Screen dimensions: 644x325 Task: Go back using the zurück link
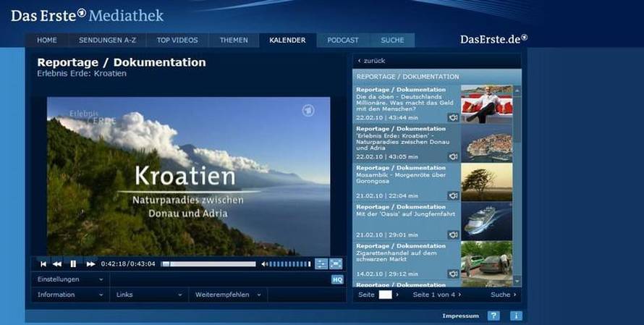click(371, 61)
